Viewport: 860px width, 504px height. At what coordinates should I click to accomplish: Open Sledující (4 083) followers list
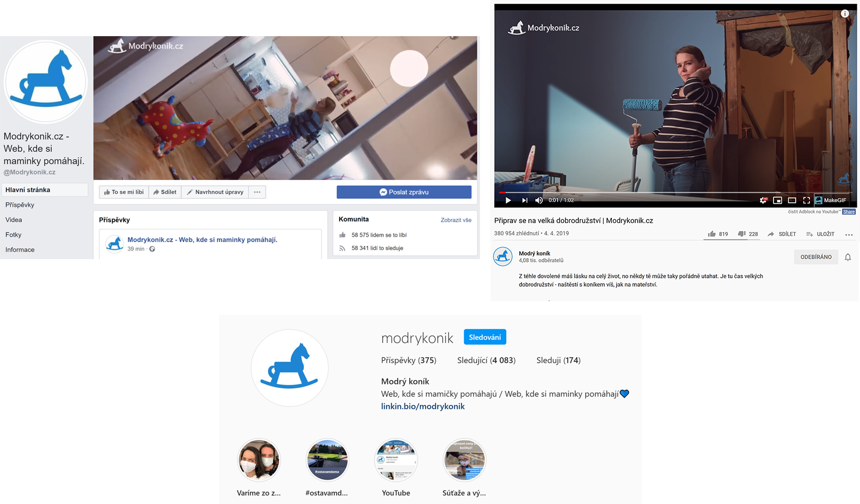[x=486, y=360]
